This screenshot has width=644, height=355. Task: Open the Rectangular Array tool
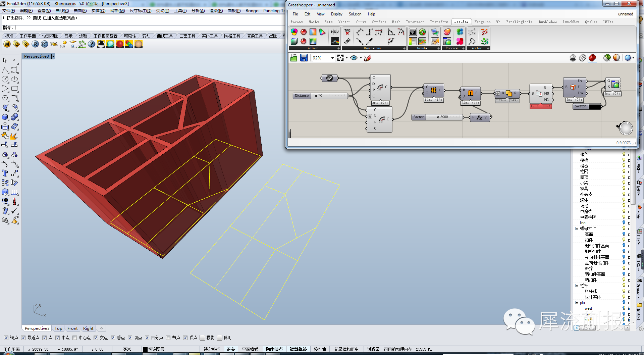[5, 201]
